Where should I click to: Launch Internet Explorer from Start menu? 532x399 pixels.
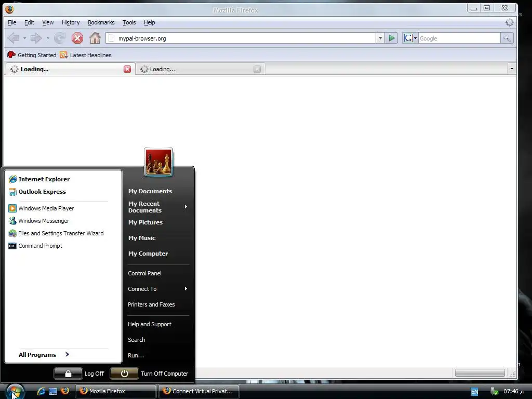pyautogui.click(x=39, y=179)
